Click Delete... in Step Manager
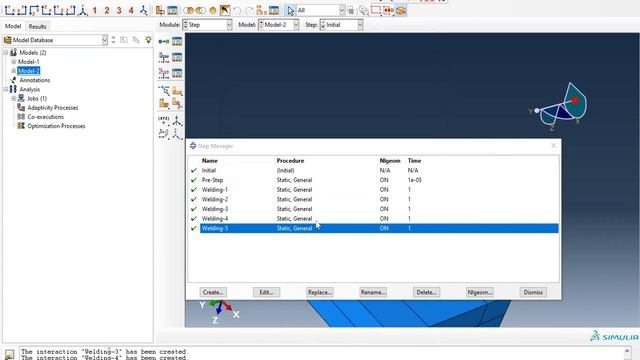 coord(426,292)
